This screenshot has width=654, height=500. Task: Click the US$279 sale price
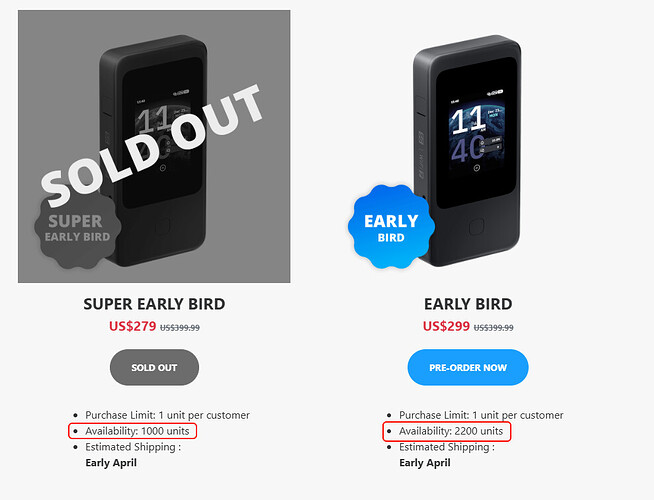point(133,326)
